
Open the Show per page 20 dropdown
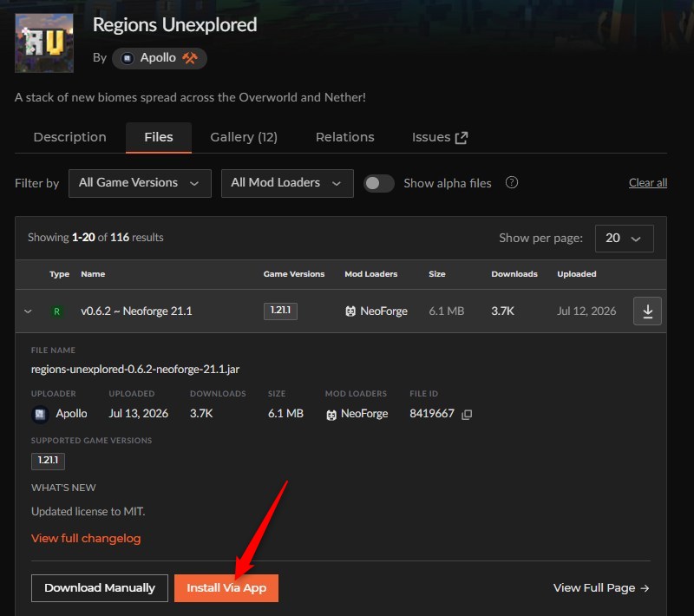pos(624,239)
